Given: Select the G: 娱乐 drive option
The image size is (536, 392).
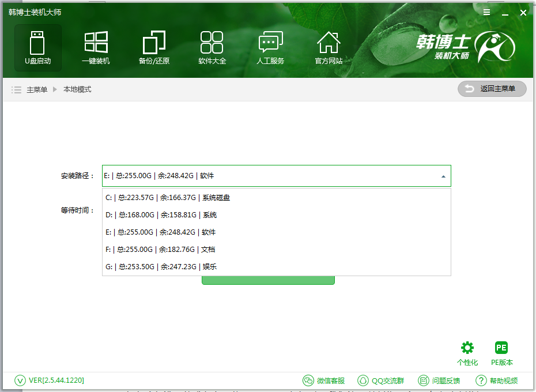Looking at the screenshot, I should 276,266.
